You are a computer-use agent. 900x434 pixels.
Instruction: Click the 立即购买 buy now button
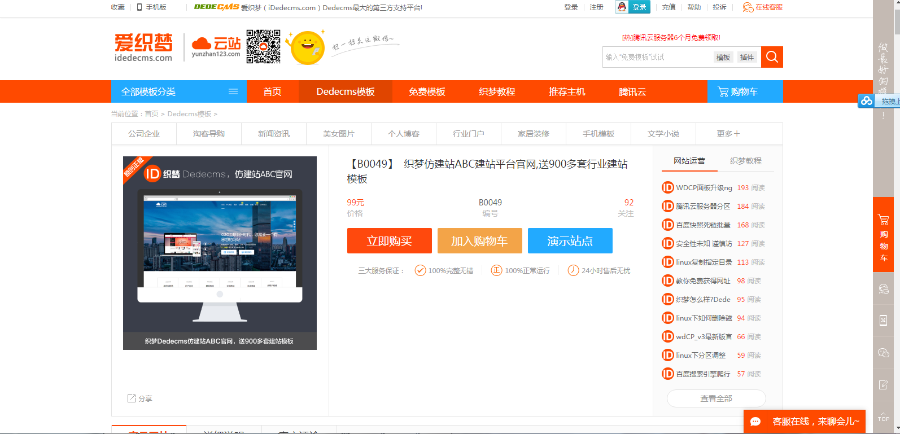pyautogui.click(x=389, y=241)
